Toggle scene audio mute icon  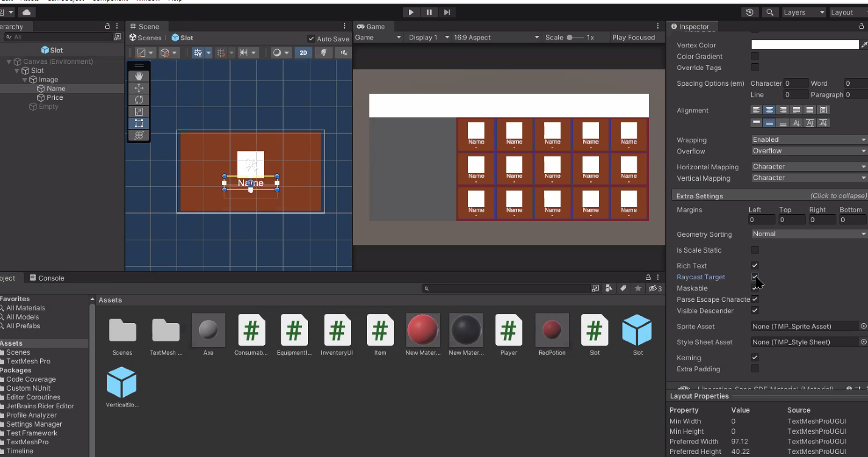tap(345, 53)
